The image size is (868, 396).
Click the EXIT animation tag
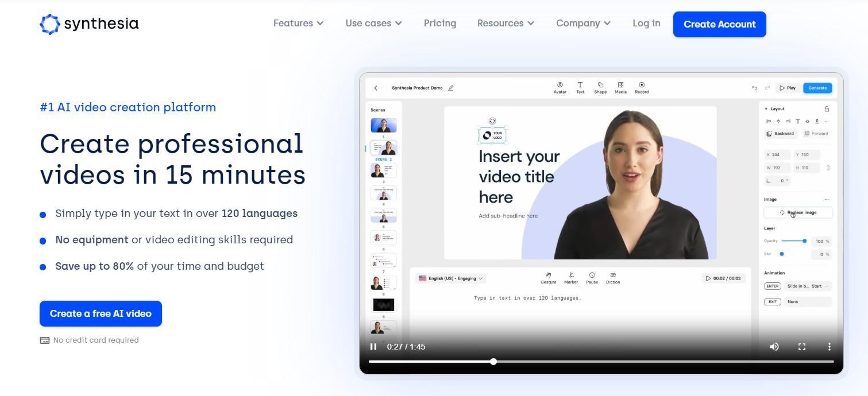(772, 301)
